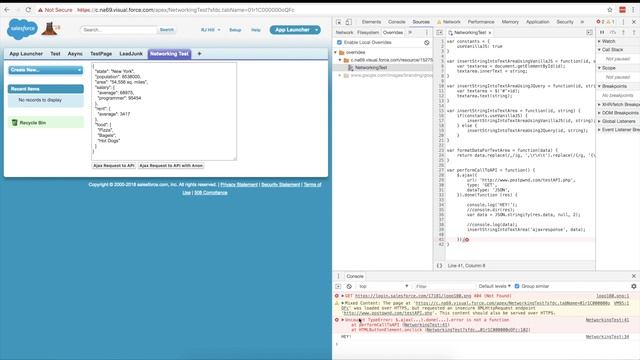Screen dimensions: 640x360
Task: Click the Not Secure warning icon
Action: 40,9
